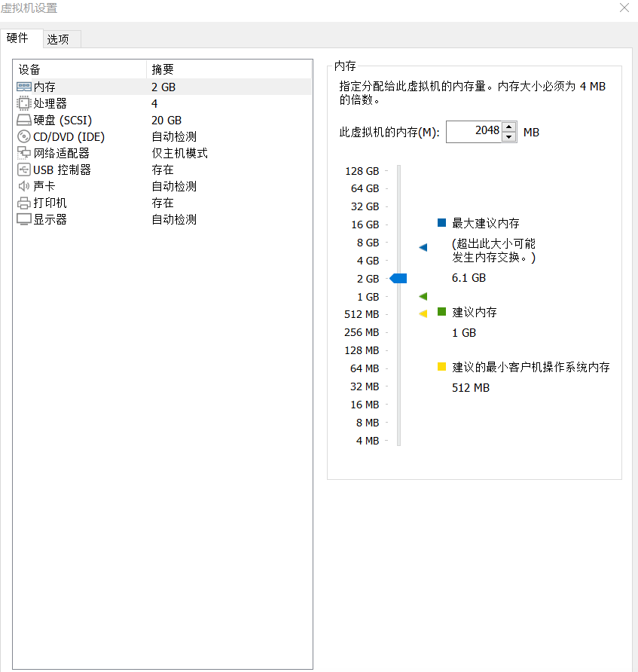This screenshot has width=638, height=672.
Task: Select the 声卡 row label
Action: pyautogui.click(x=44, y=186)
